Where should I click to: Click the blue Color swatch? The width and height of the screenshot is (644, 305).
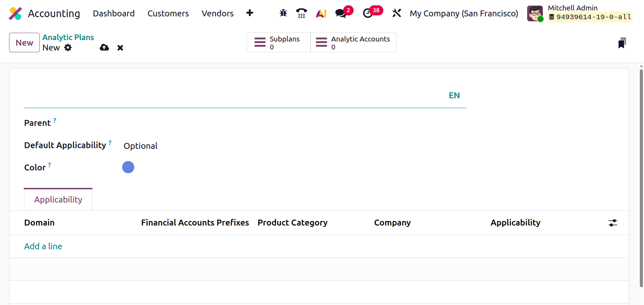[x=128, y=167]
